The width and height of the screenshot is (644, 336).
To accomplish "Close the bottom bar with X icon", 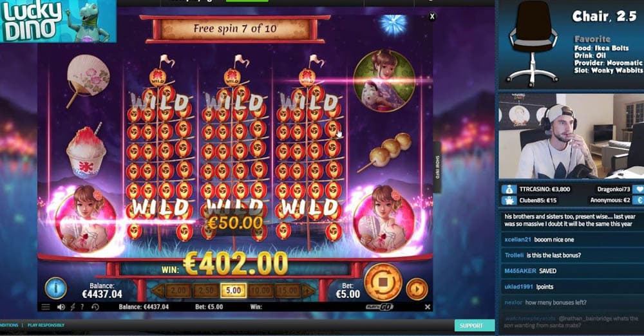I will (x=428, y=307).
